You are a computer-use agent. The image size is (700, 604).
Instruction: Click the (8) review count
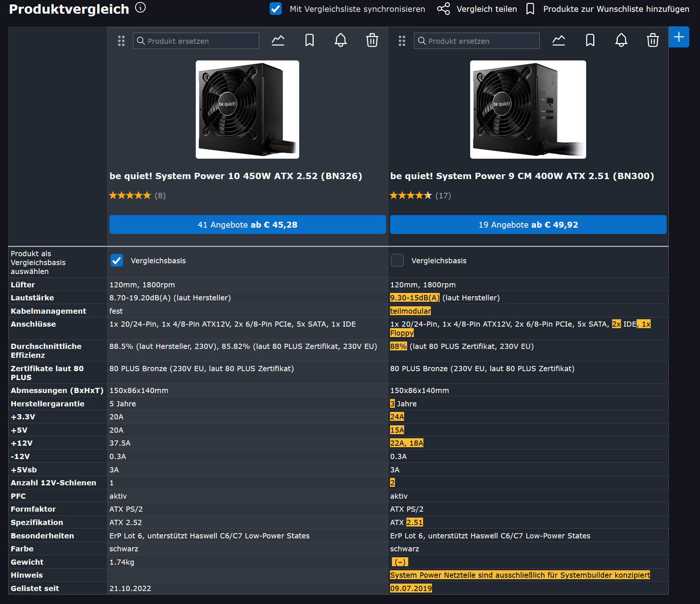click(x=160, y=195)
